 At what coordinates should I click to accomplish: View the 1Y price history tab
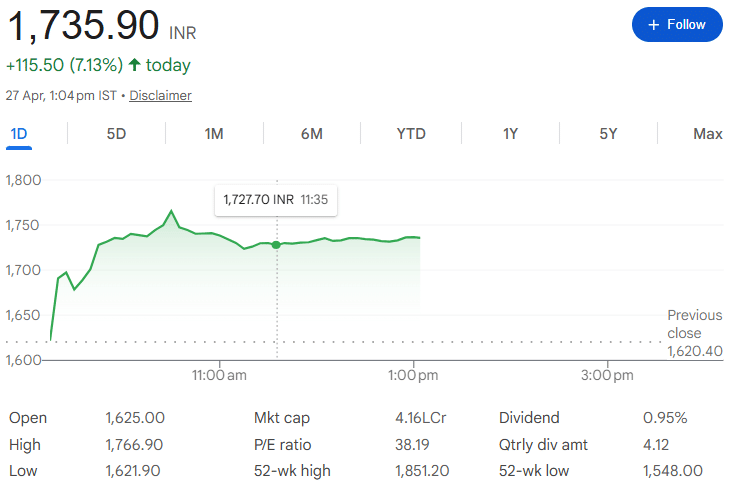tap(510, 134)
